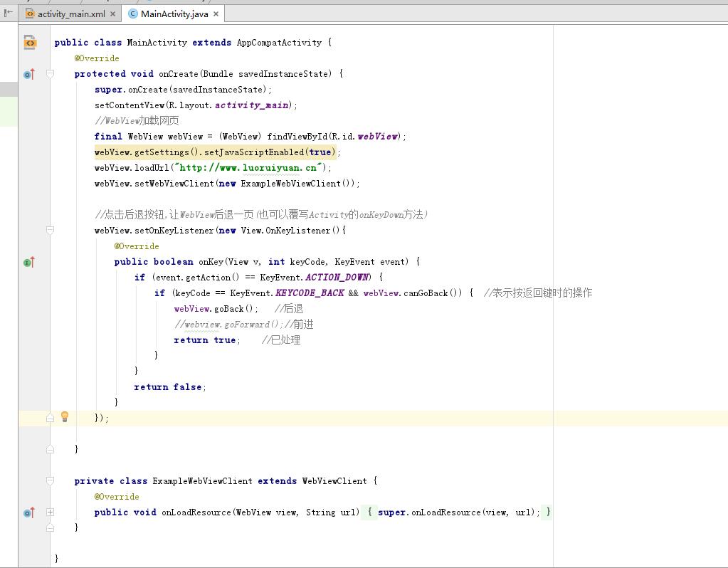Image resolution: width=728 pixels, height=568 pixels.
Task: Click the 'webView.goBack();' statement
Action: (216, 309)
